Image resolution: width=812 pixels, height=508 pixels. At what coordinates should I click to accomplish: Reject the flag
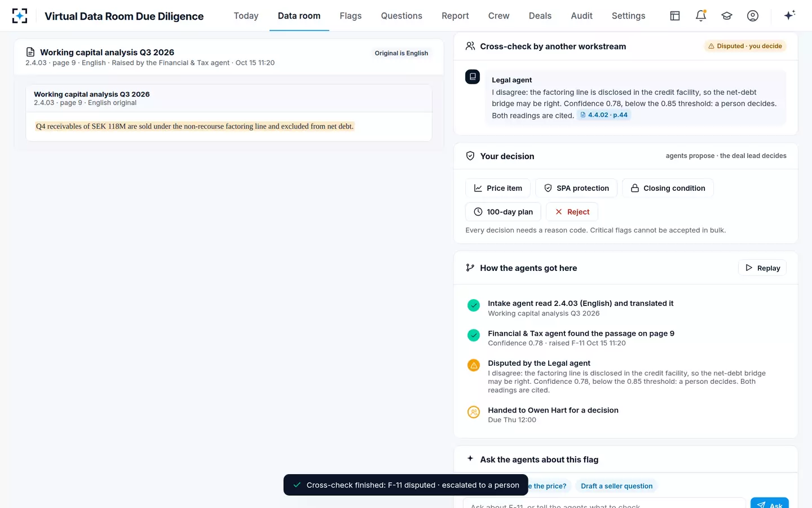(x=572, y=212)
